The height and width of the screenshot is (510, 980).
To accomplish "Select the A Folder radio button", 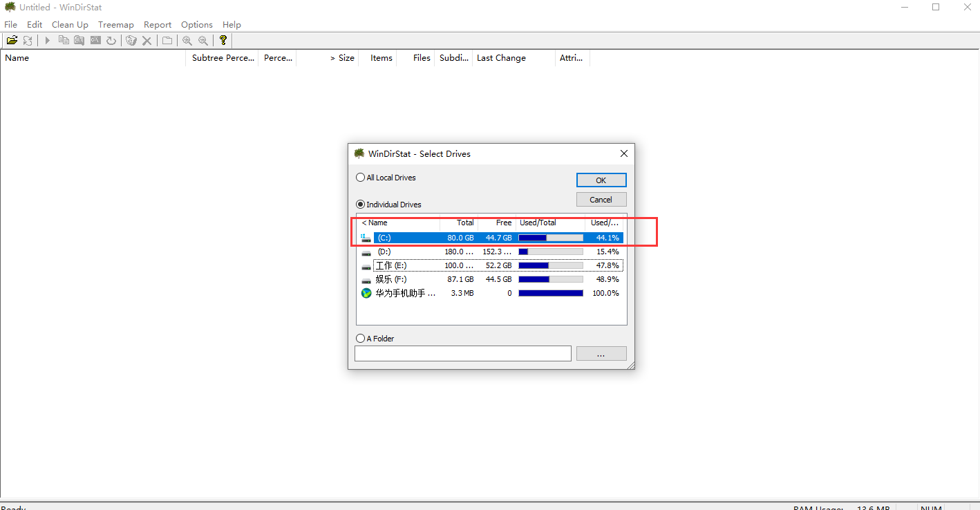I will (360, 339).
